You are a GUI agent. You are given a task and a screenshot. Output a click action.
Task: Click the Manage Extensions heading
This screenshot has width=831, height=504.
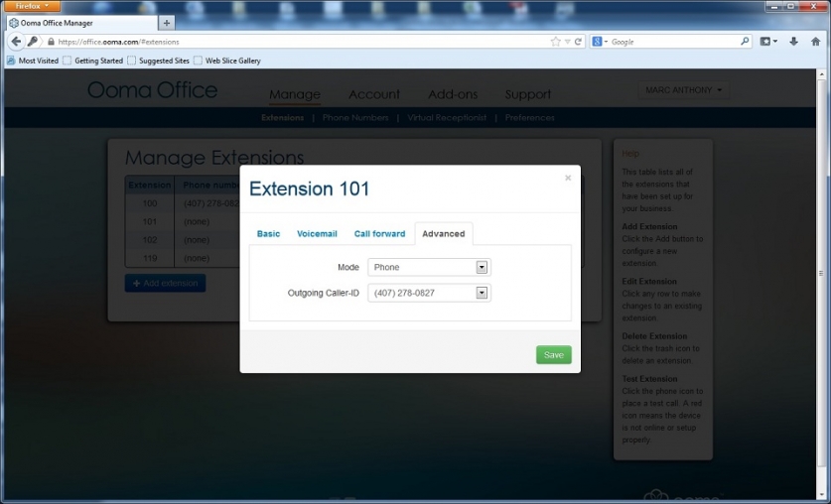214,158
